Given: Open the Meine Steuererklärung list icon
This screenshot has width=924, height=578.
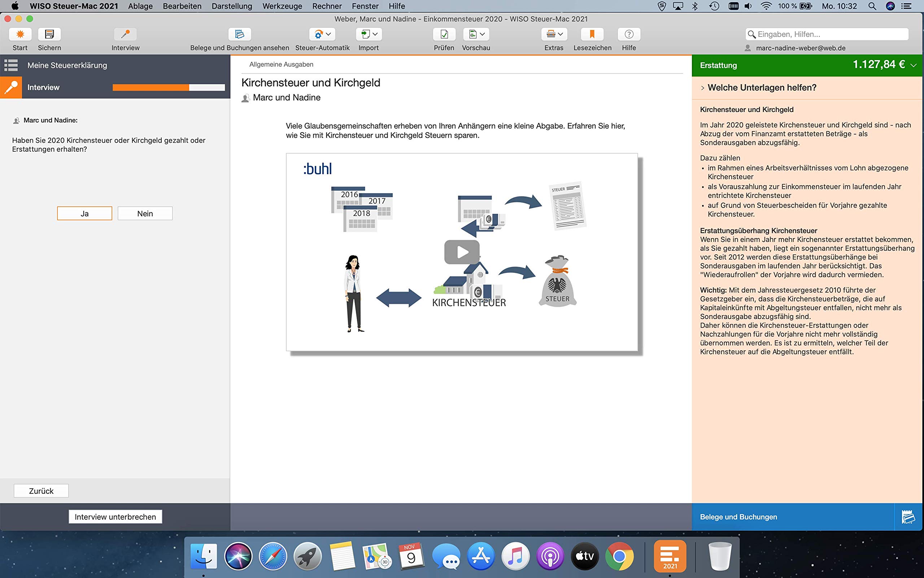Looking at the screenshot, I should click(x=11, y=65).
